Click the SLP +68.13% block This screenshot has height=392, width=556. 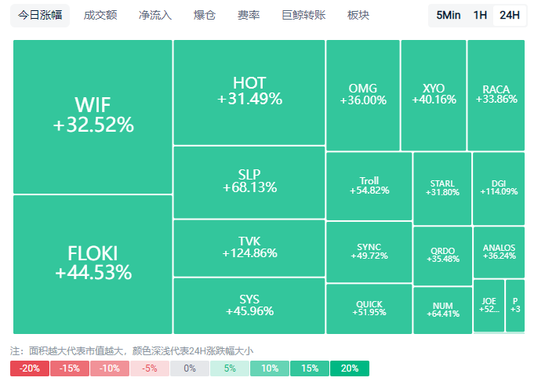click(249, 182)
